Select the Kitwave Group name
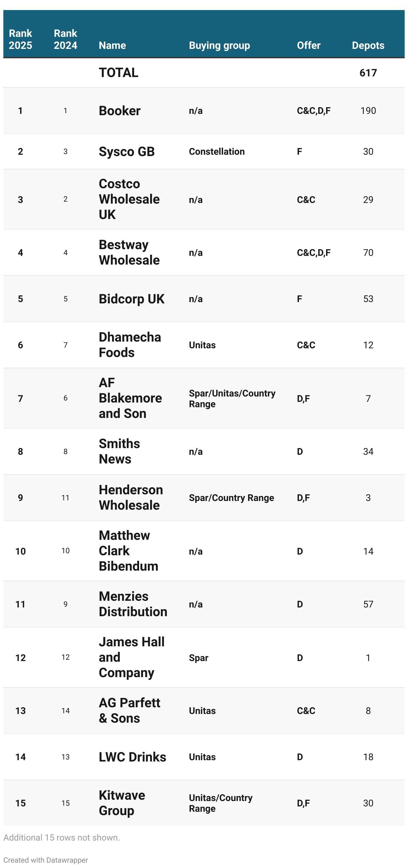Viewport: 408px width, 868px height. pos(122,803)
